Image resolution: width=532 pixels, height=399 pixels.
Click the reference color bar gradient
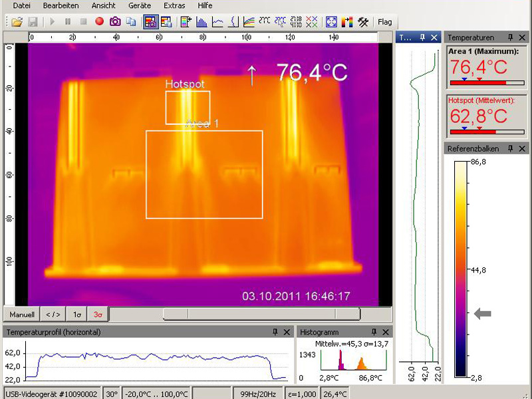(x=461, y=269)
